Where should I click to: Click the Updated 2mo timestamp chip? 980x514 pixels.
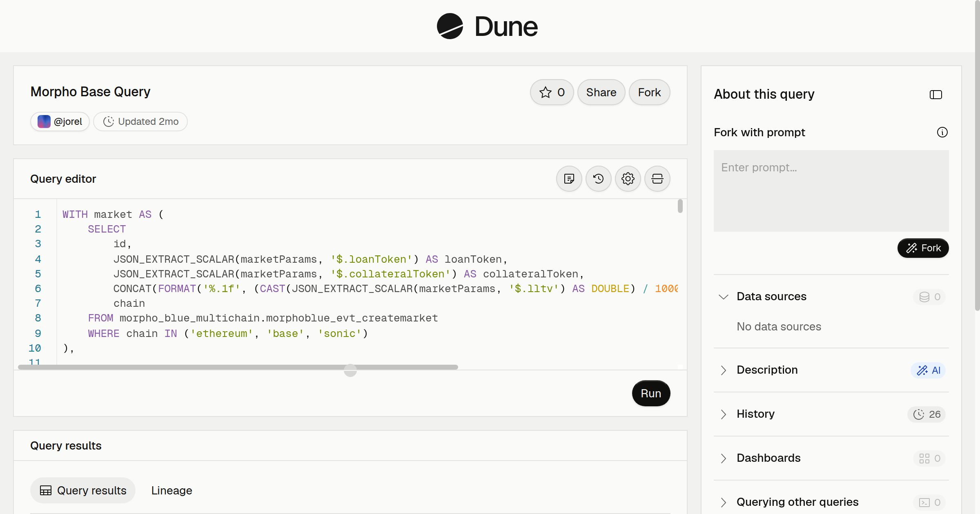coord(140,122)
